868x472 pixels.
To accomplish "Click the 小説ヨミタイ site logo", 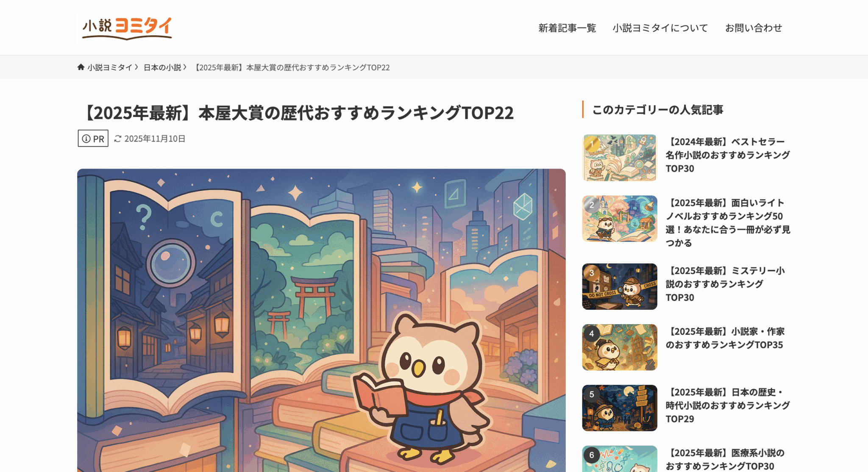I will coord(127,28).
